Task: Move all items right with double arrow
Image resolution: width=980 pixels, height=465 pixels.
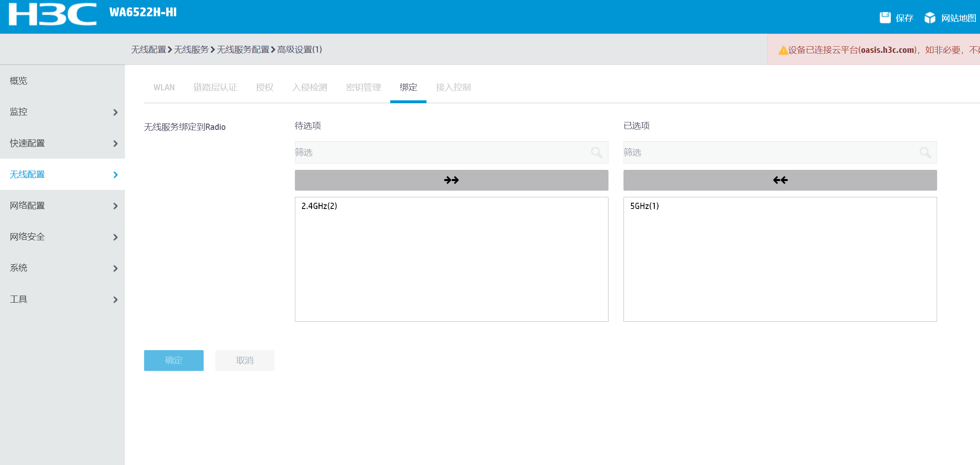Action: [x=451, y=180]
